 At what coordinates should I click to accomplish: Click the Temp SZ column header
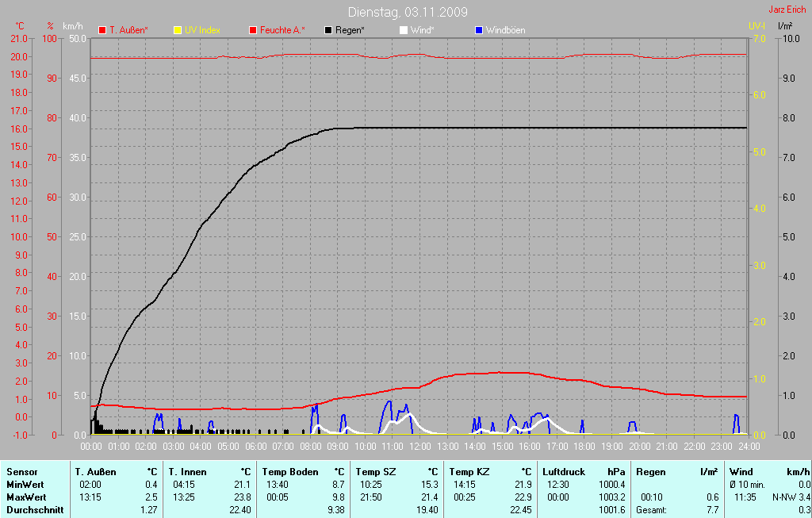pos(377,471)
